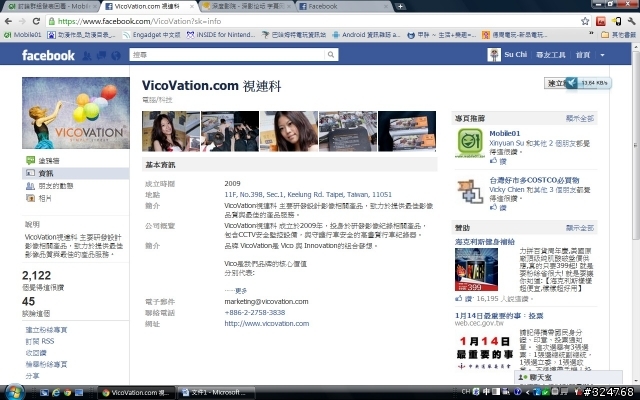This screenshot has height=400, width=640.
Task: Click the COSTCO recommended page title
Action: [534, 180]
